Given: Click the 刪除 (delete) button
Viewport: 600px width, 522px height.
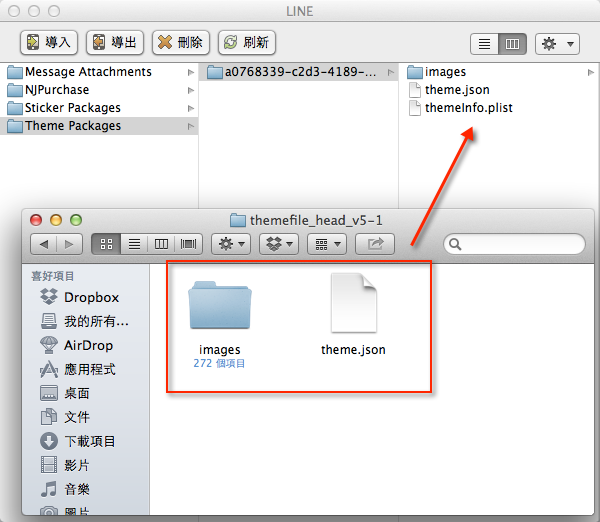Looking at the screenshot, I should tap(181, 42).
